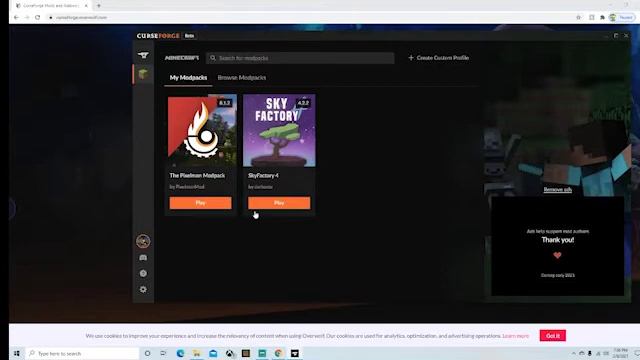Open Minecraft block icon on taskbar
This screenshot has height=360, width=640.
[246, 353]
